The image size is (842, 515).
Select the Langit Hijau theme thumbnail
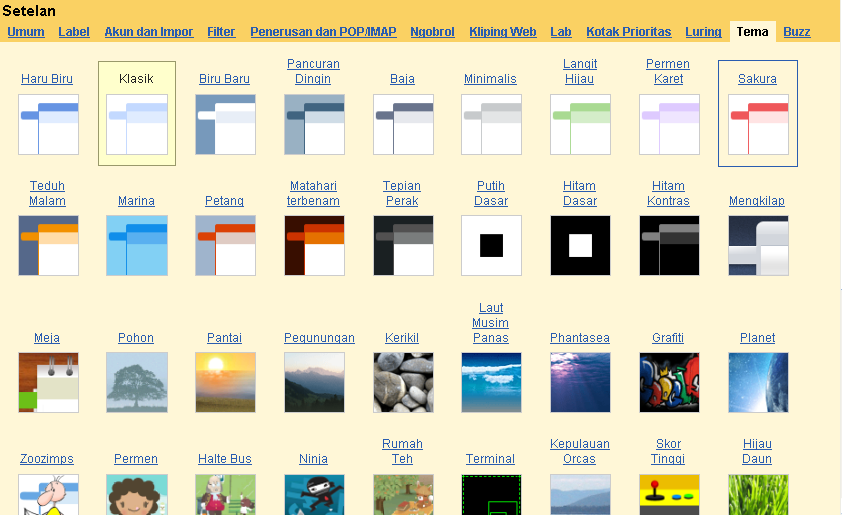pyautogui.click(x=580, y=125)
